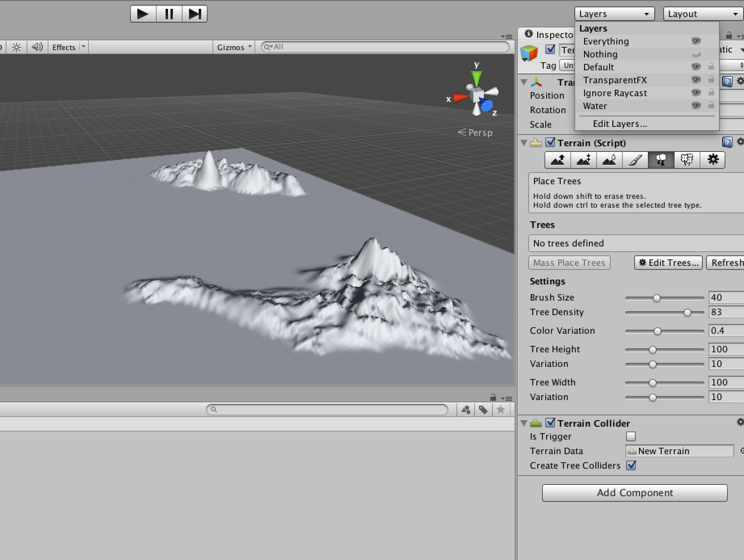Choose Nothing in Layers menu
The height and width of the screenshot is (560, 744).
click(647, 54)
